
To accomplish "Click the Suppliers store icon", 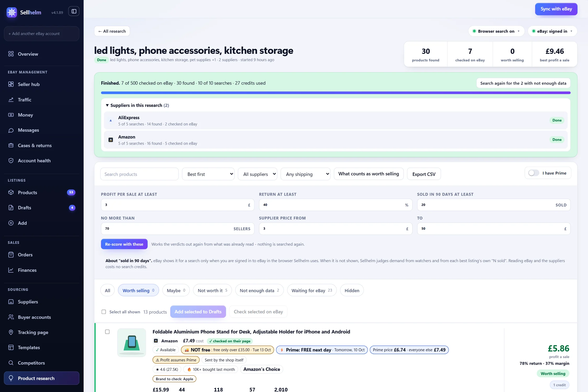I will [x=11, y=302].
